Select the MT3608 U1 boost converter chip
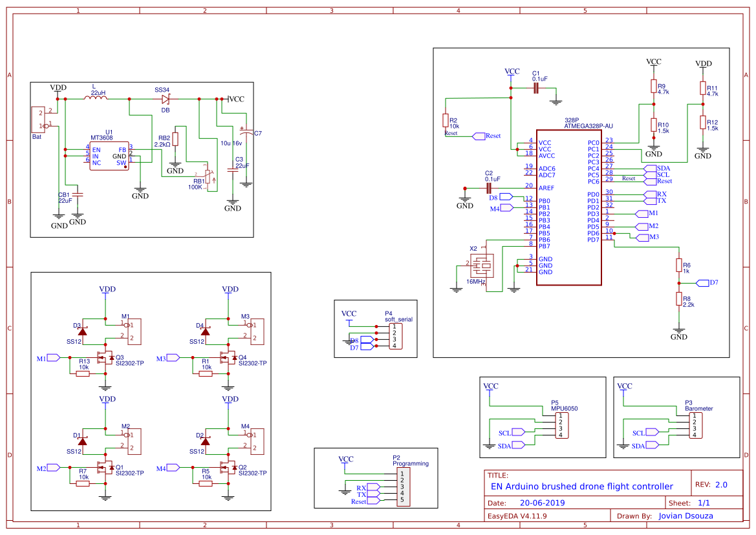 (x=109, y=156)
